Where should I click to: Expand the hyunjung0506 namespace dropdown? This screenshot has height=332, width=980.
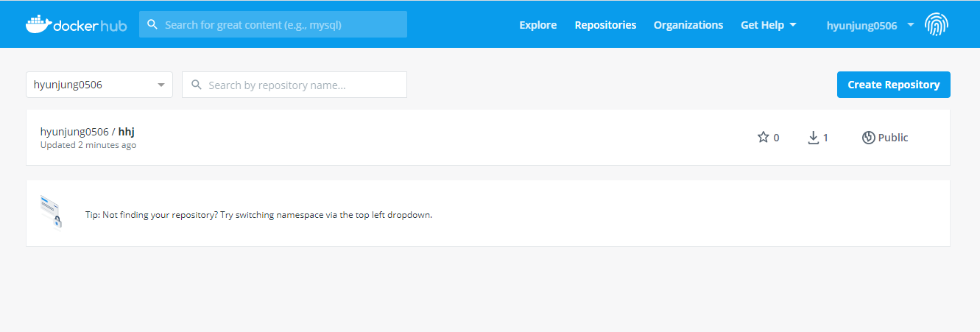point(99,85)
